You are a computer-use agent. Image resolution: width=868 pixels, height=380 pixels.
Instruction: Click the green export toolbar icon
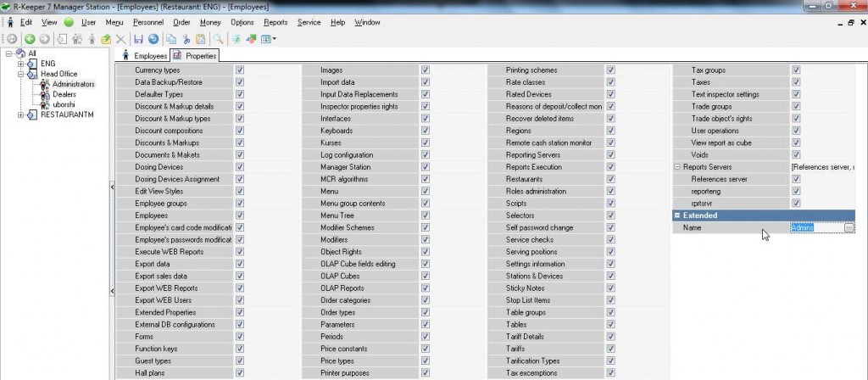click(x=236, y=39)
